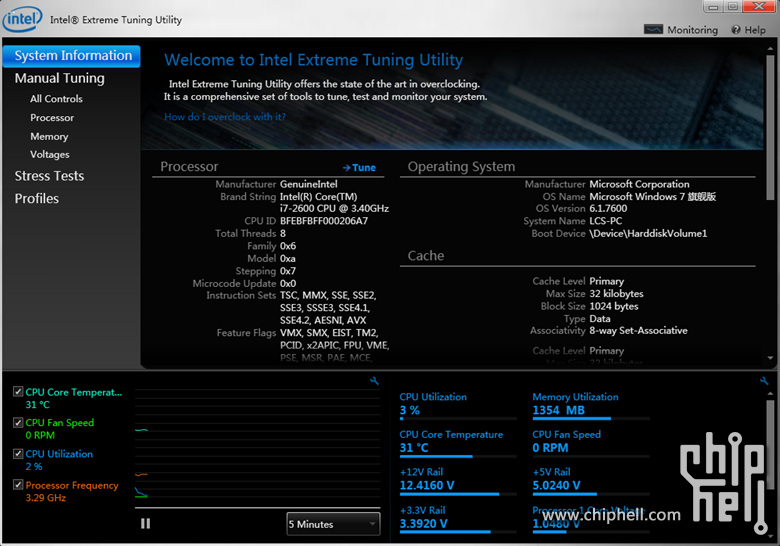This screenshot has height=546, width=780.
Task: Click Monitoring text in title bar
Action: tap(692, 30)
